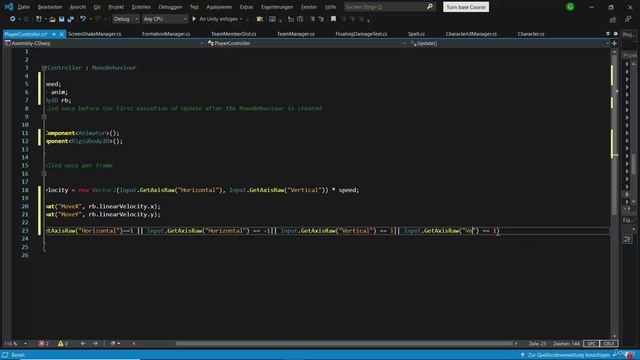Click the split editor plus icon
This screenshot has width=640, height=360.
pos(614,43)
